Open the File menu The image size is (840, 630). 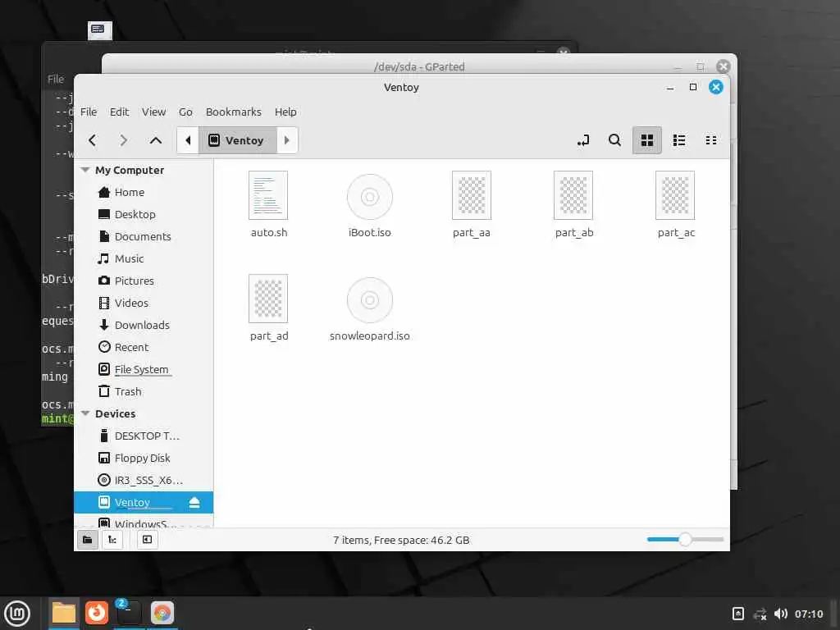tap(89, 112)
